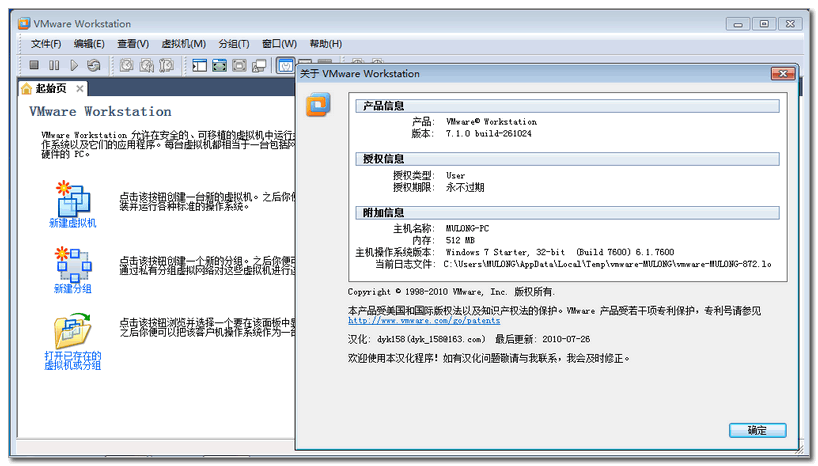Open the vmware.com patents link
Image resolution: width=818 pixels, height=466 pixels.
coord(424,320)
